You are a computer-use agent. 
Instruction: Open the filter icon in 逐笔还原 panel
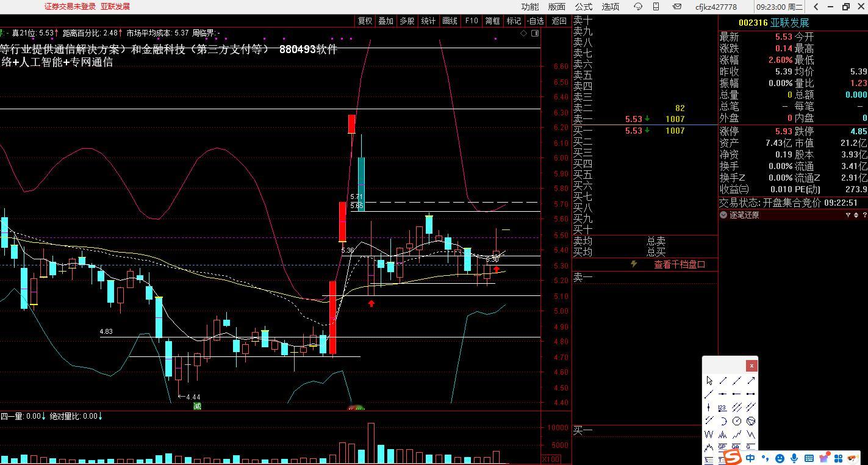pyautogui.click(x=848, y=215)
